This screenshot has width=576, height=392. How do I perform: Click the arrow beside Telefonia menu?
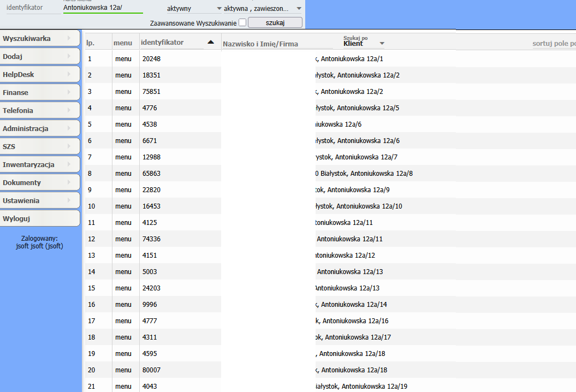(69, 110)
